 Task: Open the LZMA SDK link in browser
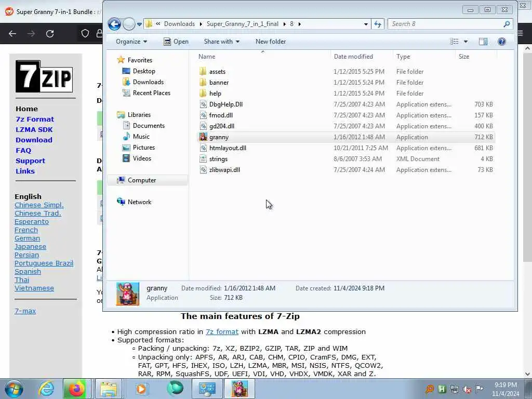click(34, 129)
